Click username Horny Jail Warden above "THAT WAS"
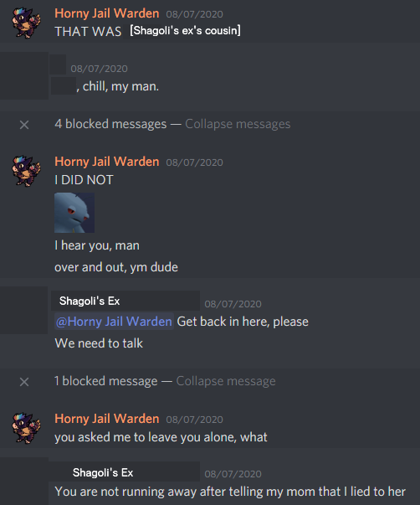The width and height of the screenshot is (420, 505). 107,13
